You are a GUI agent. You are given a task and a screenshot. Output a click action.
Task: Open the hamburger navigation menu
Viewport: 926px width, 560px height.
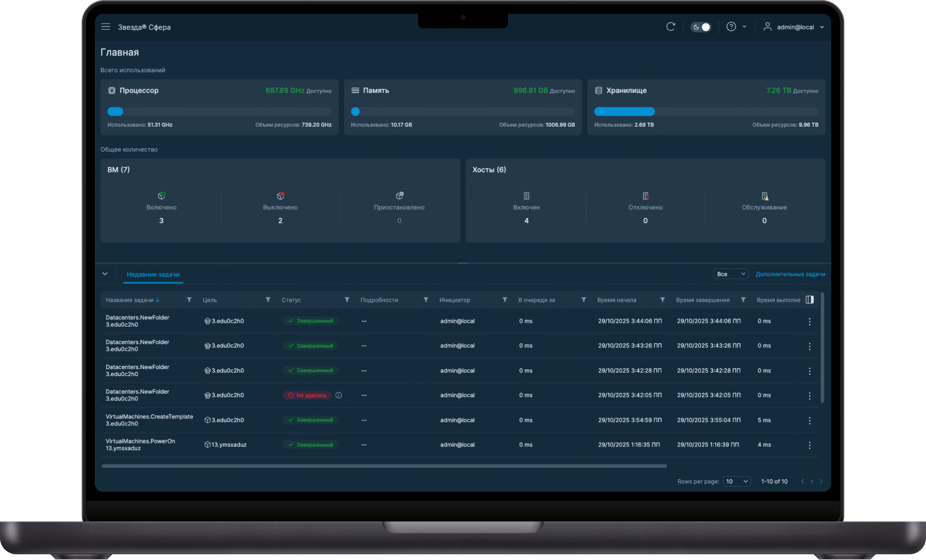click(x=106, y=27)
